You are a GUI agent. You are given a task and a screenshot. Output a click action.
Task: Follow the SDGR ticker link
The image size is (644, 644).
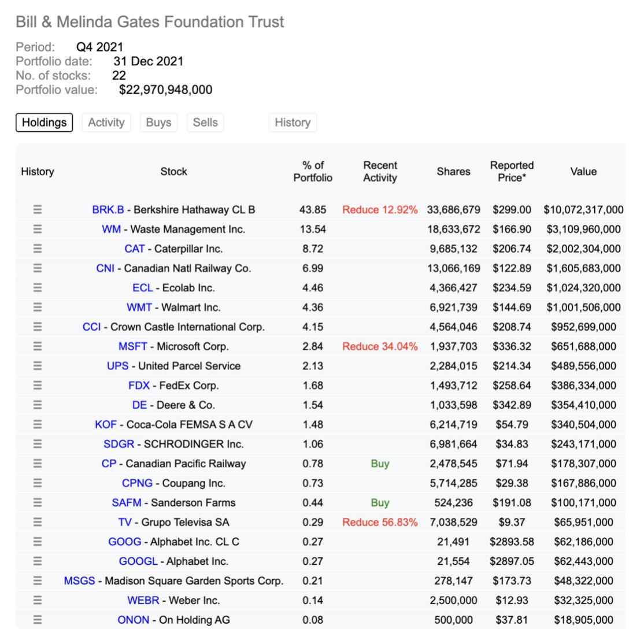pos(119,444)
